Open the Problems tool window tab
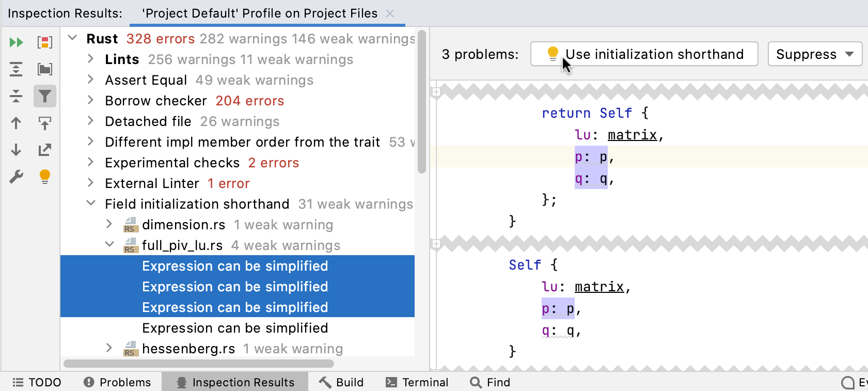This screenshot has height=391, width=868. click(x=117, y=382)
